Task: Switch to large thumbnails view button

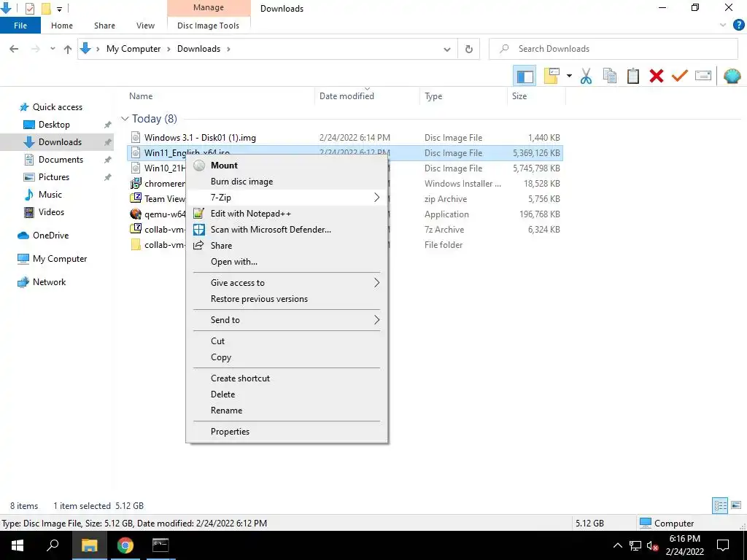Action: point(736,505)
